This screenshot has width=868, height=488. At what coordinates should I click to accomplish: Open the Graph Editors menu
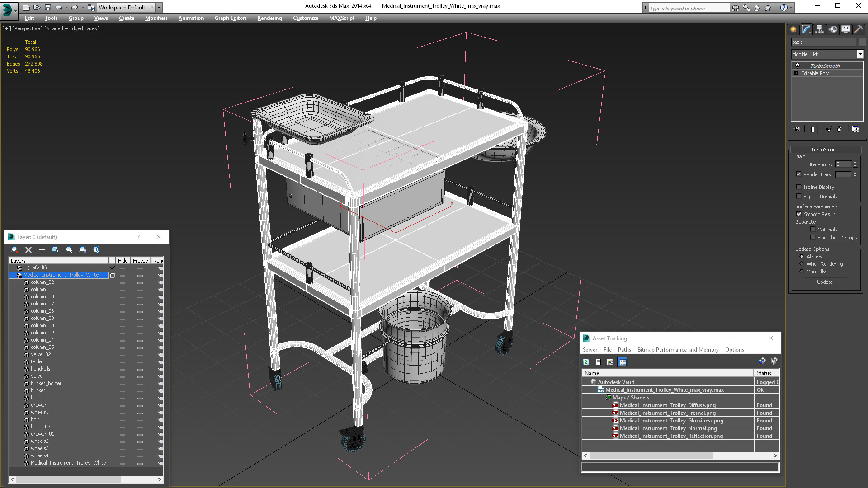[x=231, y=18]
